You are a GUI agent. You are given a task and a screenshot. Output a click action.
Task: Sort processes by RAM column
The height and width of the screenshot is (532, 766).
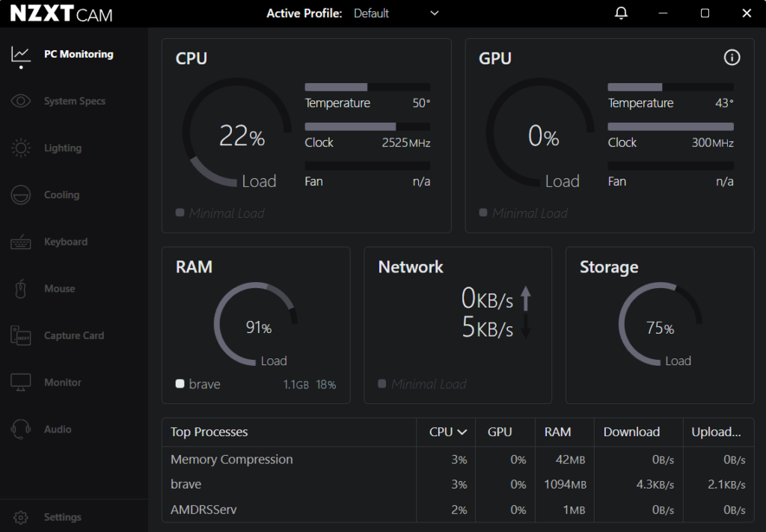pyautogui.click(x=557, y=432)
